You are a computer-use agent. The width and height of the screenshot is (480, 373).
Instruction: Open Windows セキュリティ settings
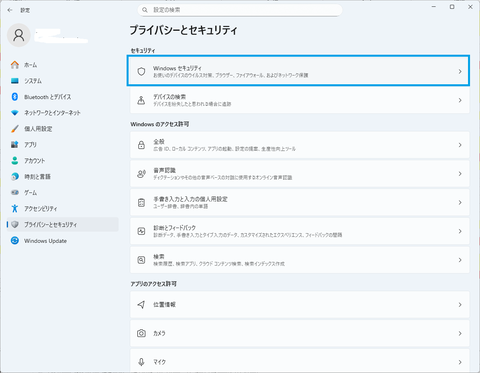299,71
